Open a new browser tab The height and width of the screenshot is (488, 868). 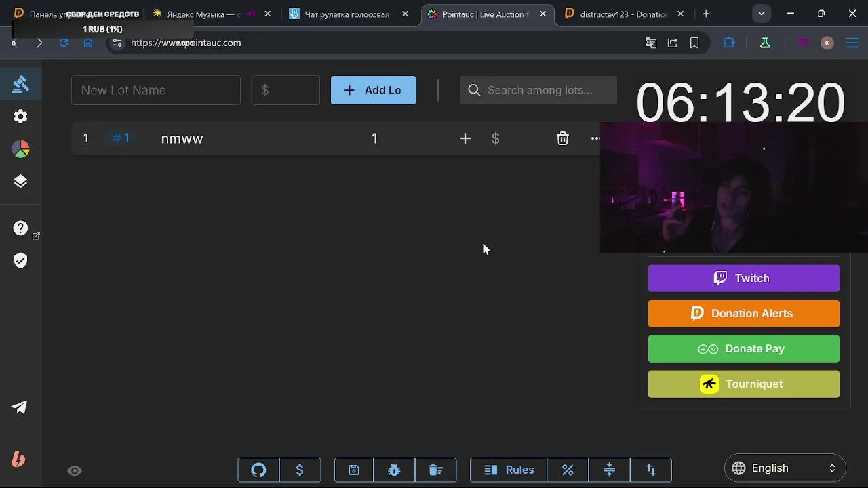[706, 14]
